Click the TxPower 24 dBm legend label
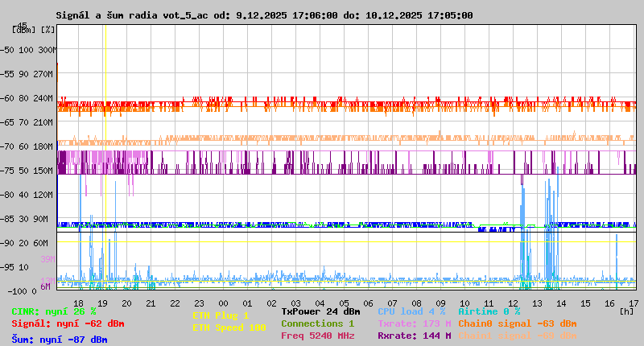Image resolution: width=644 pixels, height=346 pixels. (x=320, y=311)
